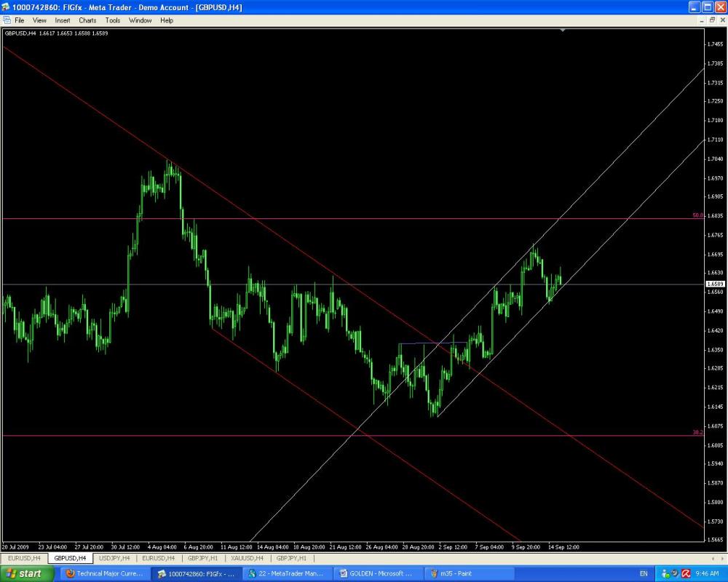Screen dimensions: 728x582
Task: Open the Charts menu
Action: [x=87, y=20]
